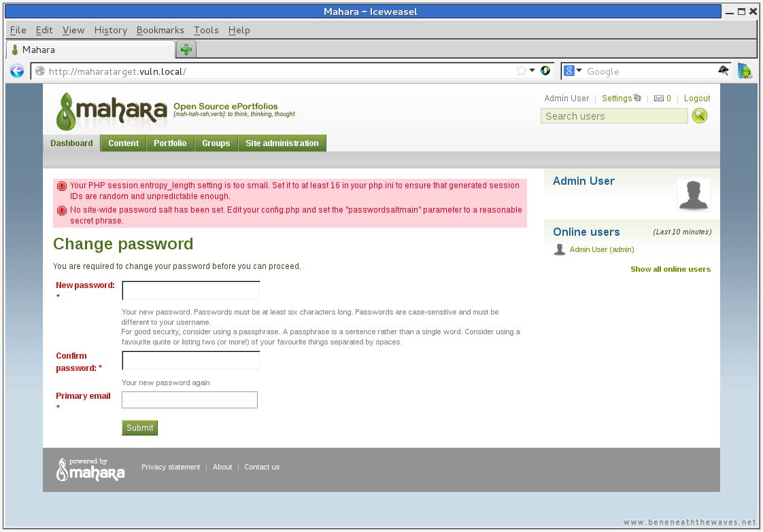Viewport: 763px width, 532px height.
Task: Click the bookmark star in the address bar
Action: (x=521, y=71)
